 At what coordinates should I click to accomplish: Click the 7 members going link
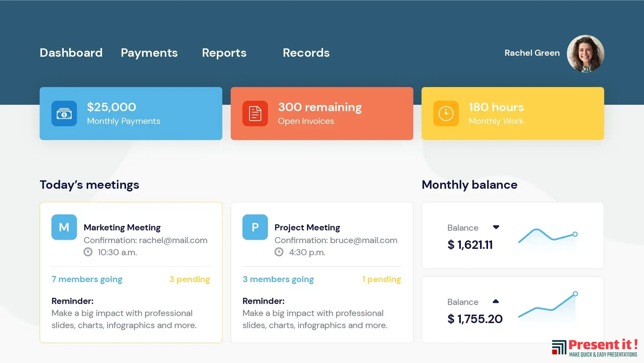point(87,279)
